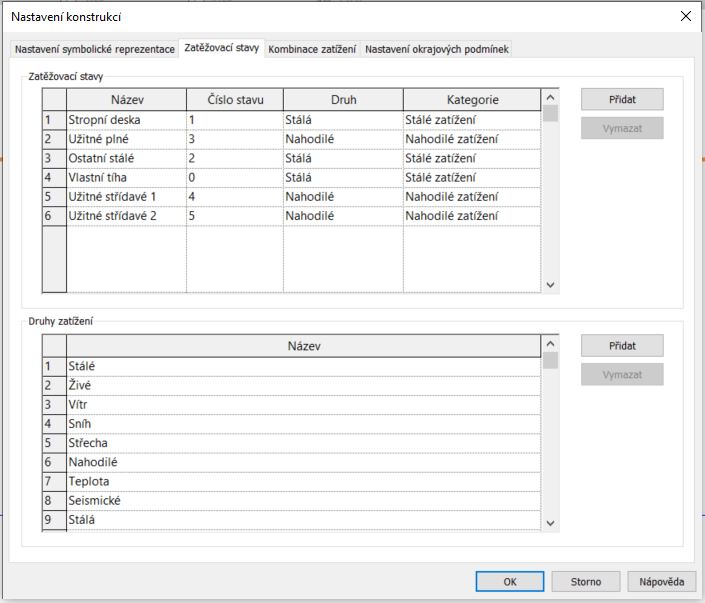Click Druh cell of Užitné plné row
This screenshot has width=705, height=603.
point(343,139)
